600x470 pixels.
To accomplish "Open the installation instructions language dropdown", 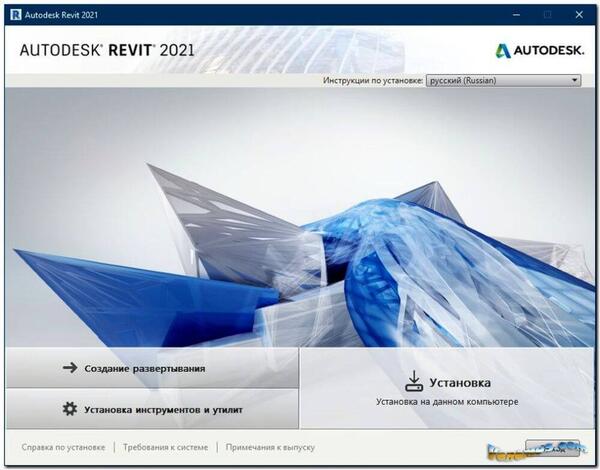I will click(504, 80).
